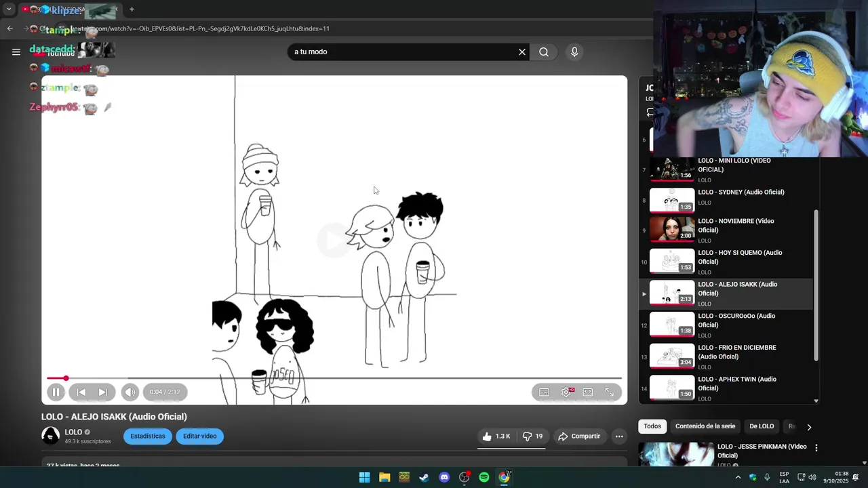Expand hidden system tray icons
The height and width of the screenshot is (488, 868).
[x=738, y=477]
